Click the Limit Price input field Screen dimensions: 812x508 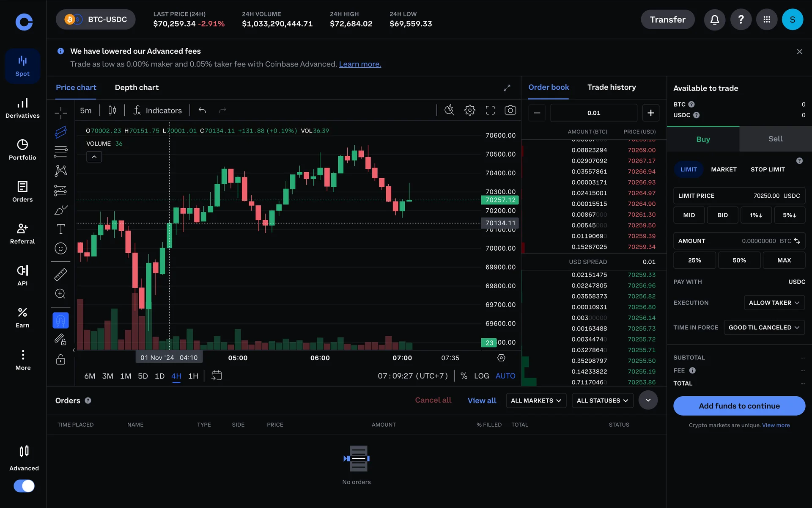(x=739, y=196)
